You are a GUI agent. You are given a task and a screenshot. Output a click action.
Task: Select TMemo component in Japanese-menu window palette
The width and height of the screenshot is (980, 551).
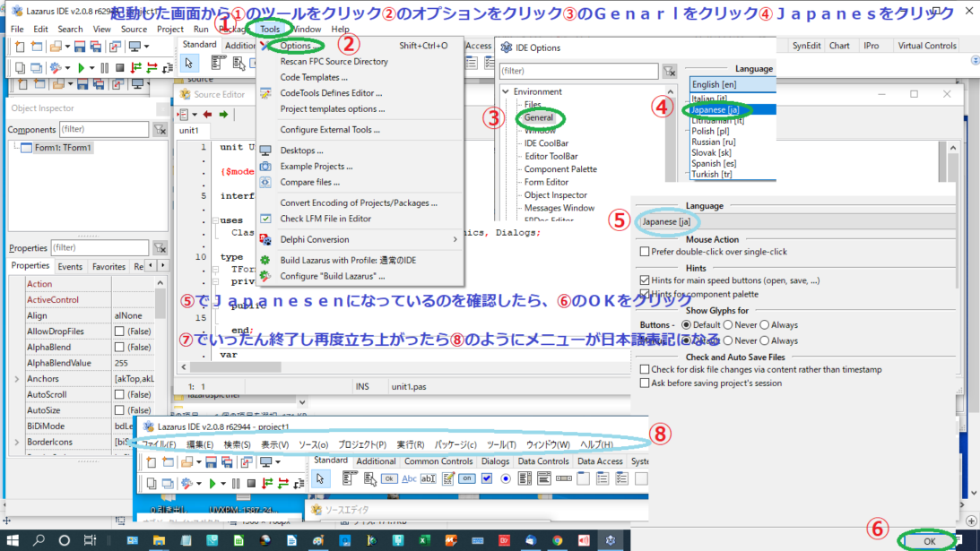[447, 479]
